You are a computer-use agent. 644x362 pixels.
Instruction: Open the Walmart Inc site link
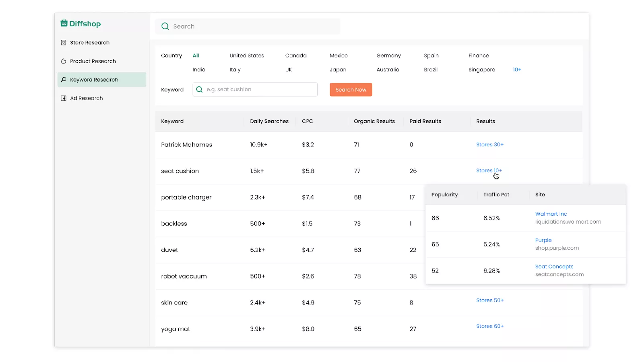551,214
